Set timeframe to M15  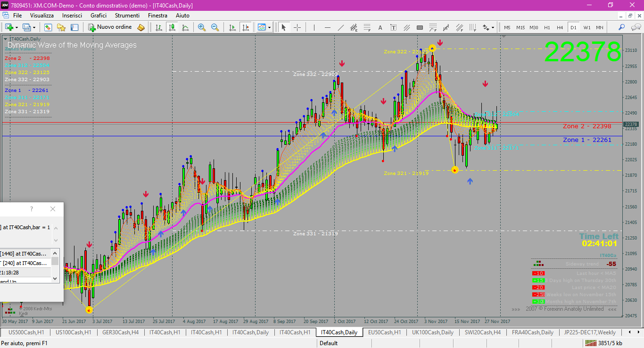tap(520, 27)
